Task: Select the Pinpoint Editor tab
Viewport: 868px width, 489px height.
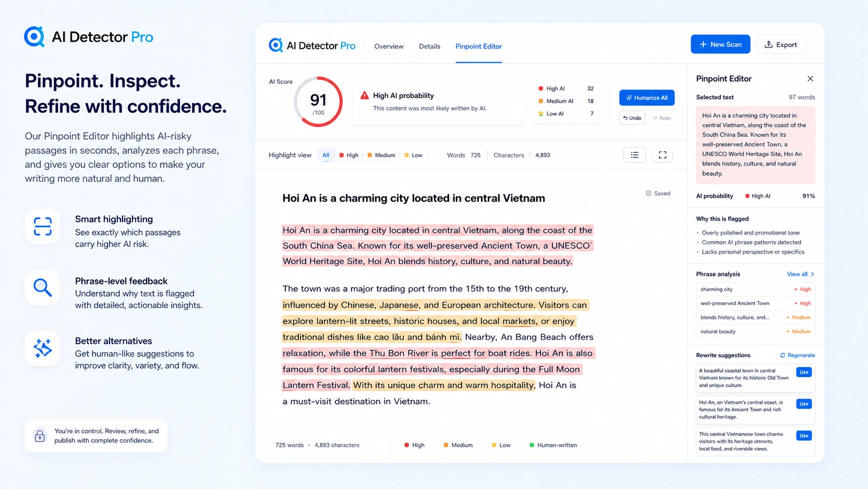Action: (x=479, y=46)
